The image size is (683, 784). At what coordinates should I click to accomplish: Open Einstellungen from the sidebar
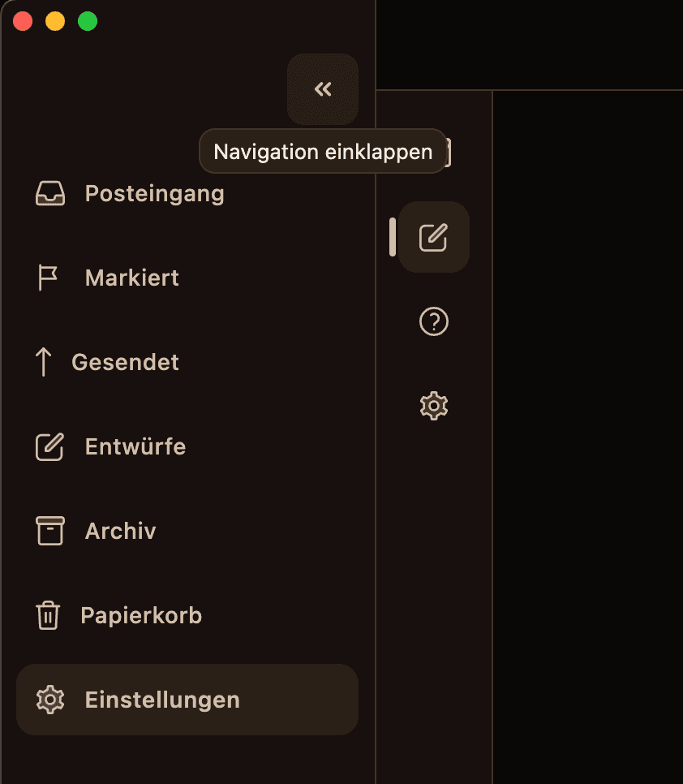point(161,700)
